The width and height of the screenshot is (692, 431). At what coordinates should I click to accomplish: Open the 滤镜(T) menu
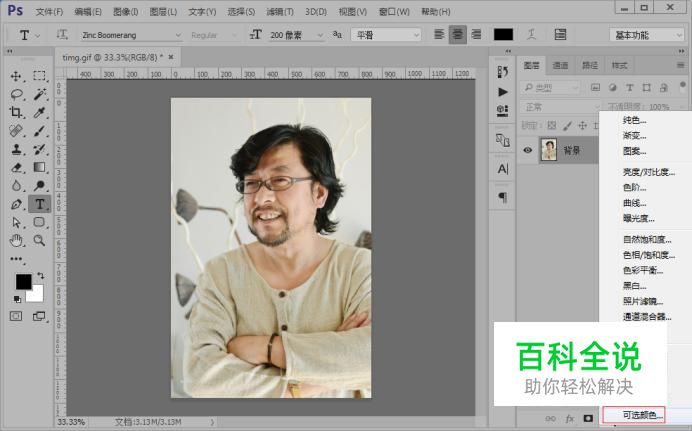(x=280, y=12)
